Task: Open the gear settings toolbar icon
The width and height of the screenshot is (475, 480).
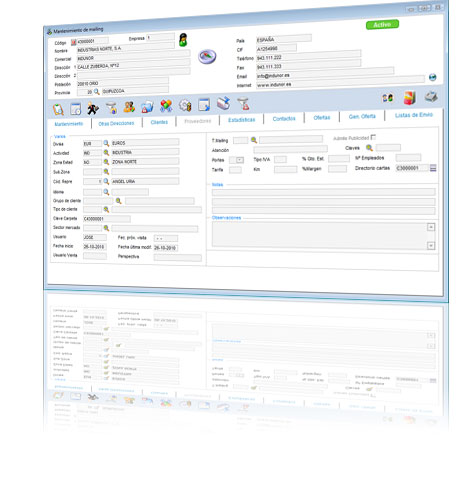Action: [185, 106]
